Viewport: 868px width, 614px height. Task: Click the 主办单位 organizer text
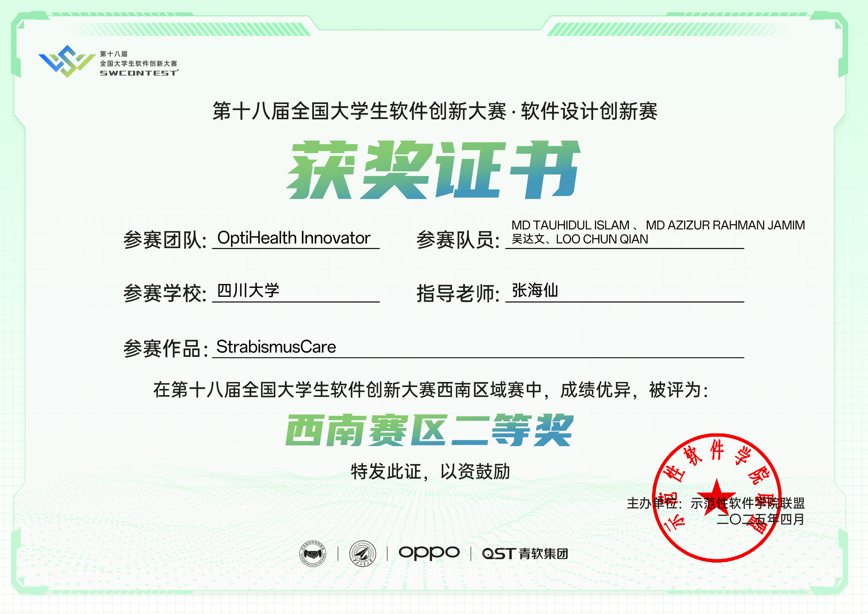pos(653,504)
